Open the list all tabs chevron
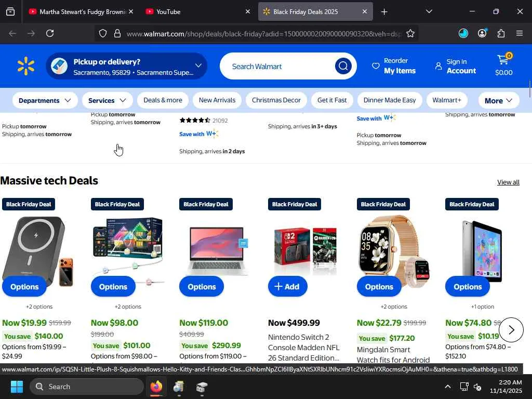The width and height of the screenshot is (532, 399). (x=429, y=11)
